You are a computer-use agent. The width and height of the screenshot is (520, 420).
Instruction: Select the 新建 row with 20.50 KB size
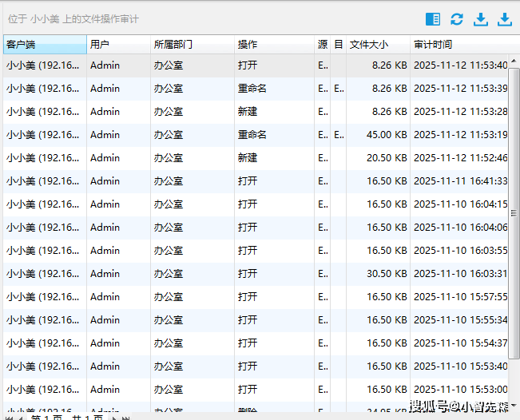click(x=256, y=158)
